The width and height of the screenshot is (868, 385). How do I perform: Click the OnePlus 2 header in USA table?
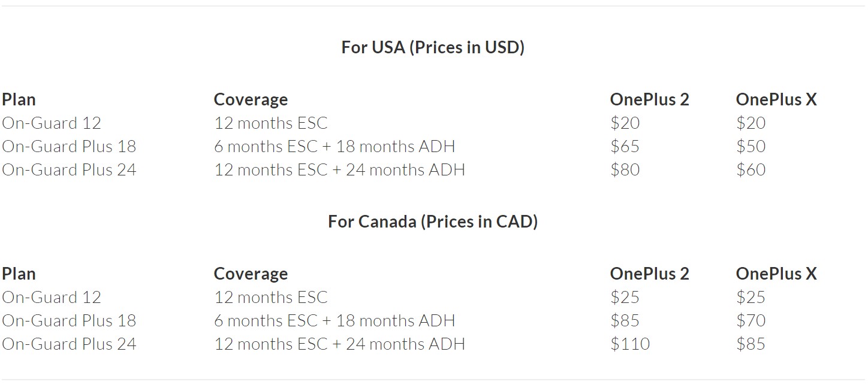(649, 99)
